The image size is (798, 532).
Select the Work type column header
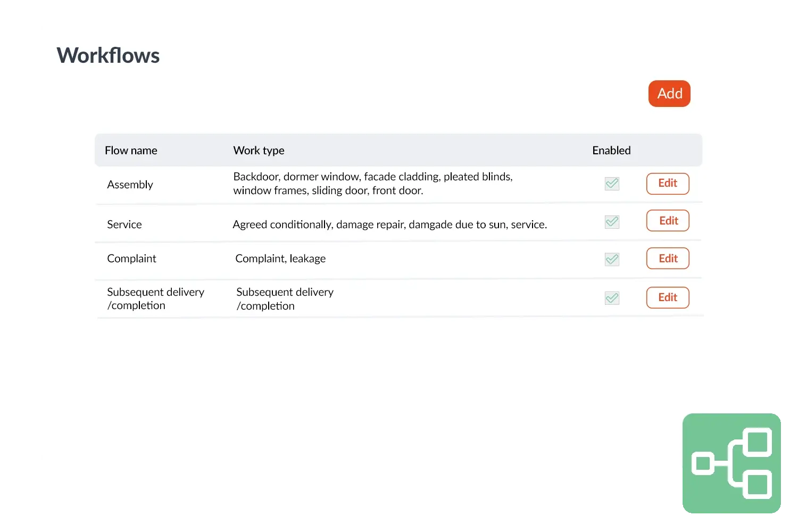coord(259,151)
